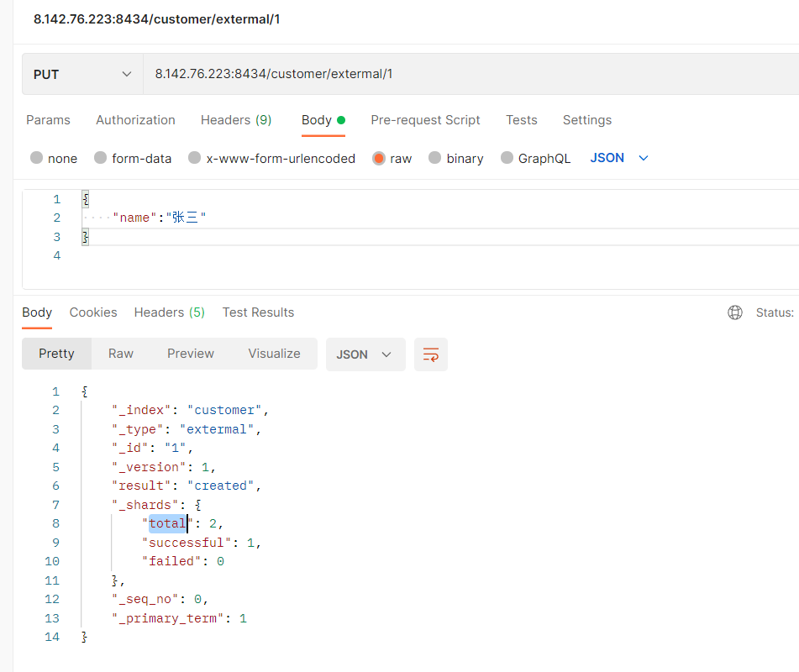Click the "created" value in response
The height and width of the screenshot is (672, 799).
click(x=221, y=486)
